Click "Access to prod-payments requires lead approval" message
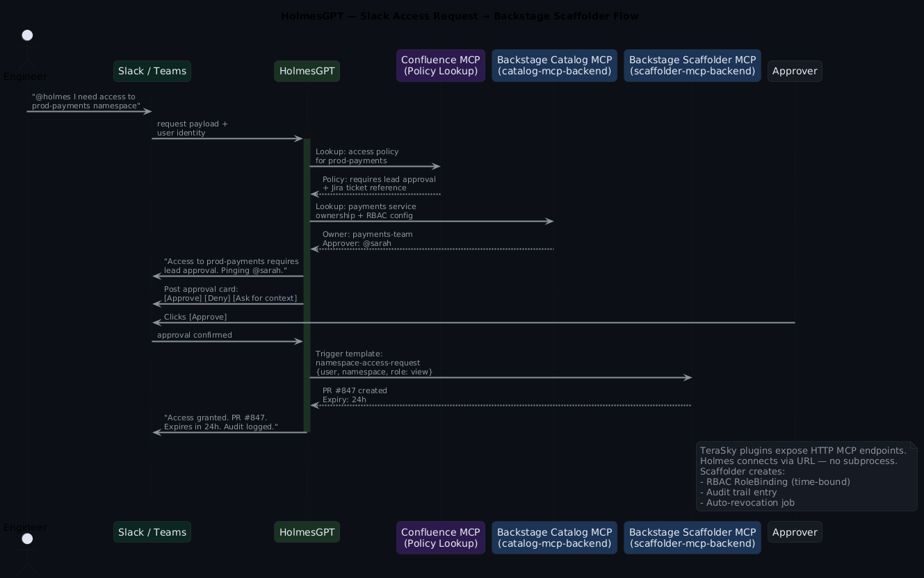 point(232,266)
